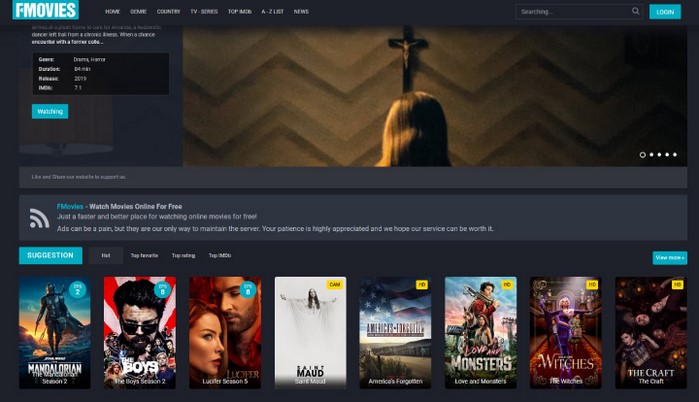Select the fifth carousel slide dot

pos(675,155)
